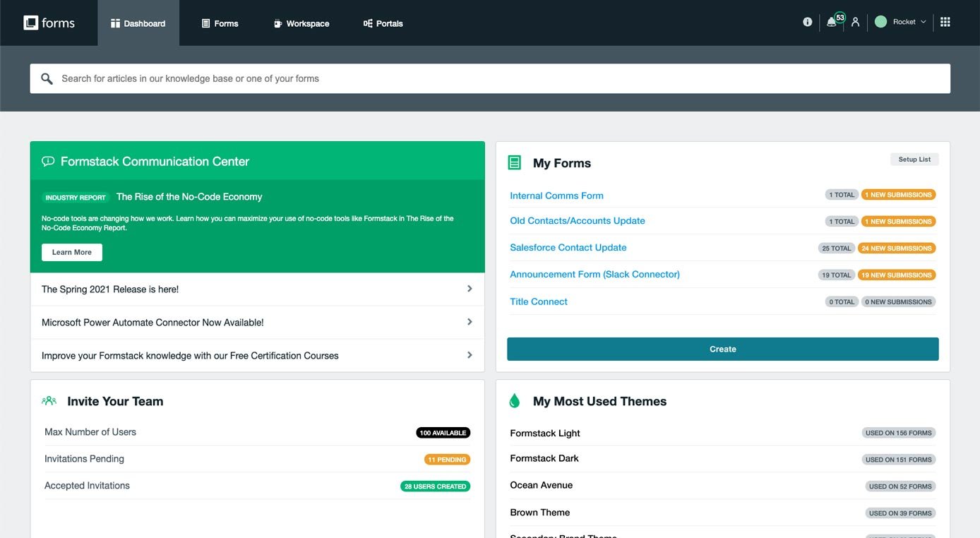Open the Salesforce Contact Update form

point(568,247)
